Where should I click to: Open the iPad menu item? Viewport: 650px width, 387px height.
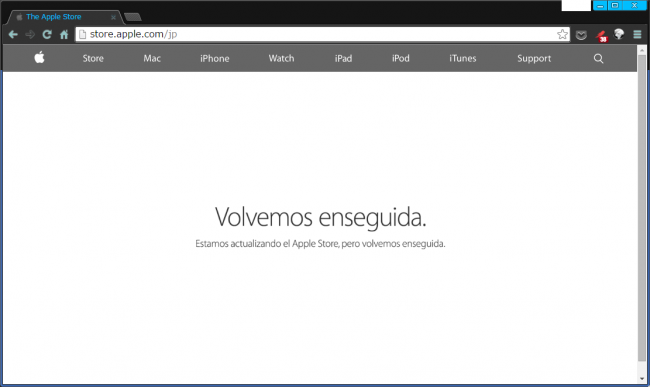pos(343,58)
